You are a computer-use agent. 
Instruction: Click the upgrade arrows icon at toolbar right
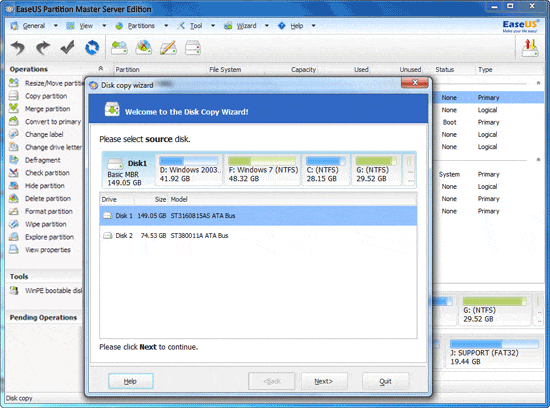click(530, 47)
